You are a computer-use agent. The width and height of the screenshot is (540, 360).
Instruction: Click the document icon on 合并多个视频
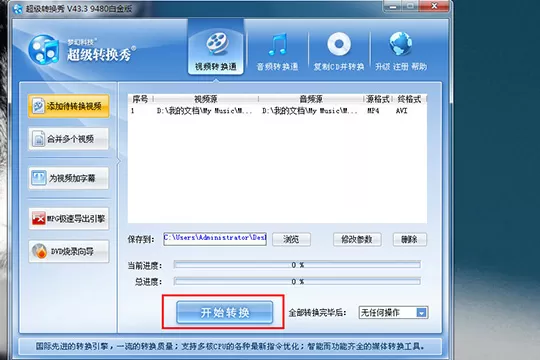click(39, 139)
